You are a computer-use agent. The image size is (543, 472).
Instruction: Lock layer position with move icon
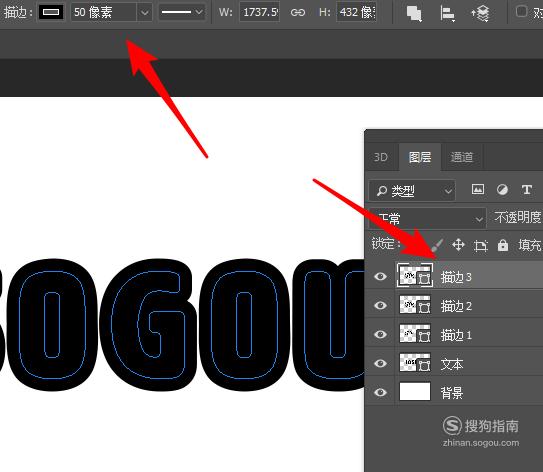(x=458, y=245)
